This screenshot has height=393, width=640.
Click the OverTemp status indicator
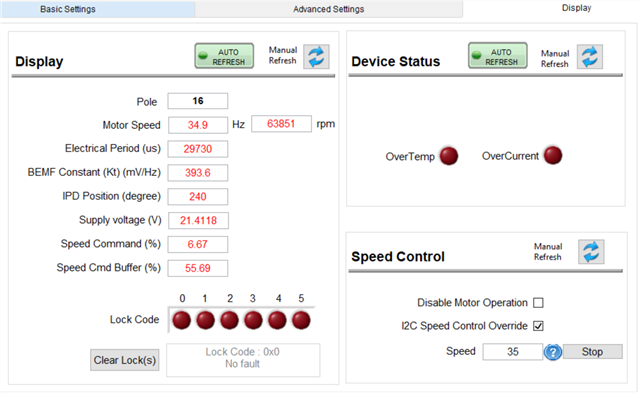449,156
